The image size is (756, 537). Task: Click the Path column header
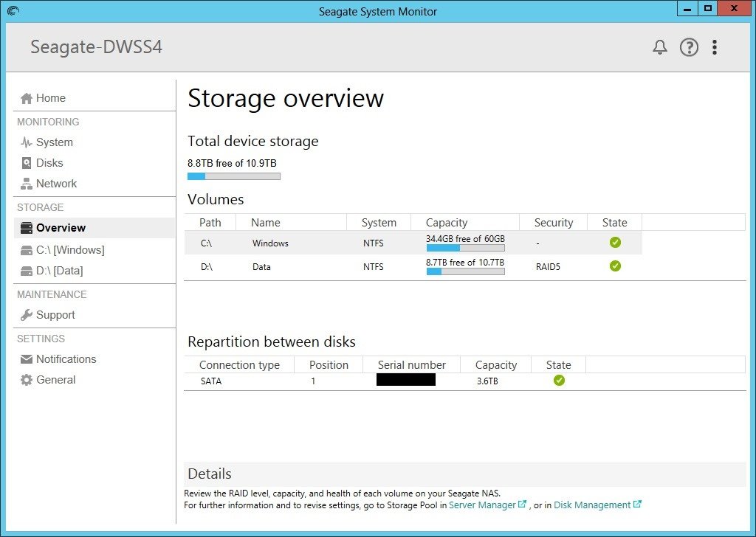(210, 223)
